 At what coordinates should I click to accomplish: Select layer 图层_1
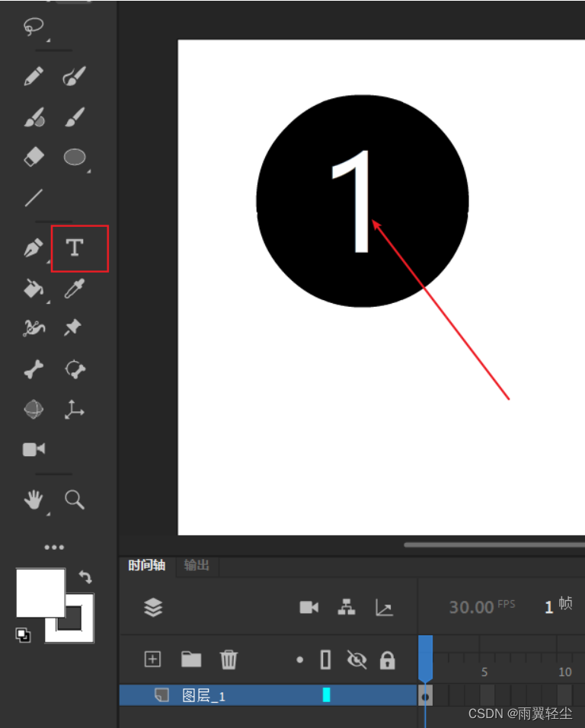(268, 695)
